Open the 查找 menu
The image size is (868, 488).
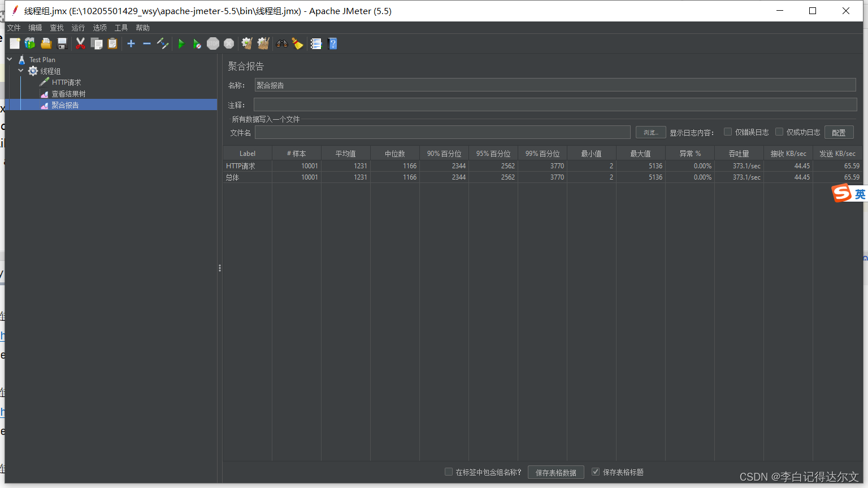(x=57, y=28)
